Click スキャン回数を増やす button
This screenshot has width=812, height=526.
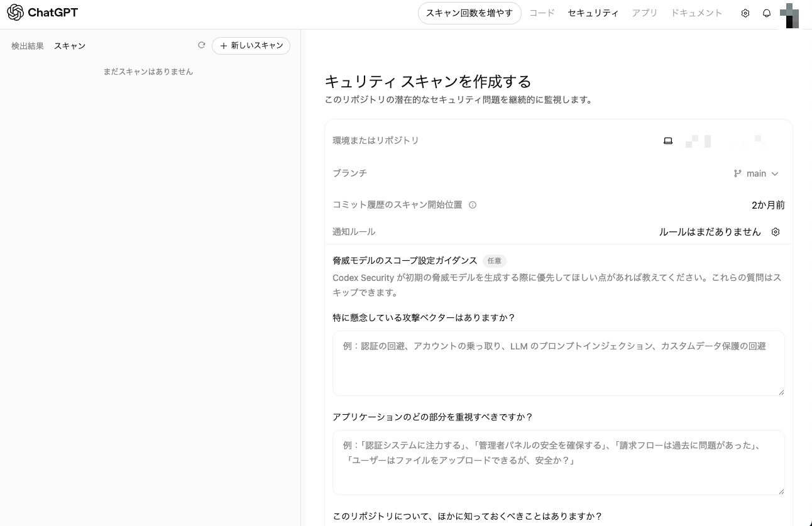(x=469, y=13)
